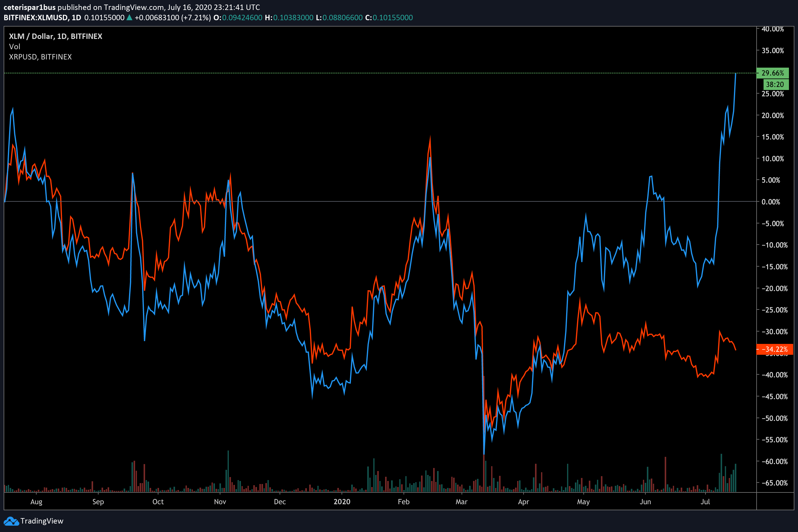Click the 0.00% label on price scale
This screenshot has height=532, width=798.
[770, 202]
